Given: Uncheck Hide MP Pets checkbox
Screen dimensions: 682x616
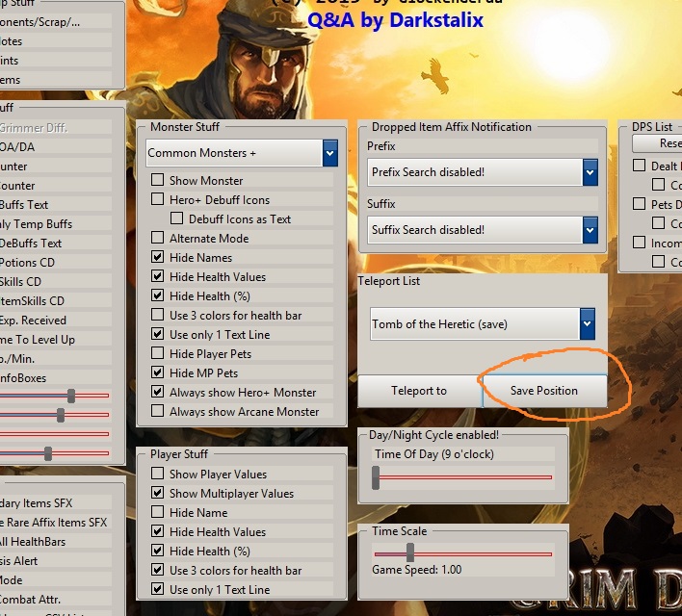Looking at the screenshot, I should [157, 372].
